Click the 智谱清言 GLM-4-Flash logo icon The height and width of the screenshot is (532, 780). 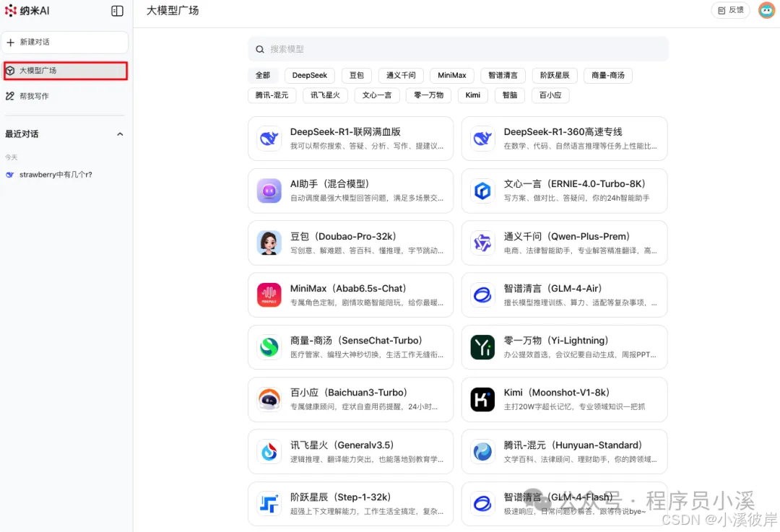(482, 504)
